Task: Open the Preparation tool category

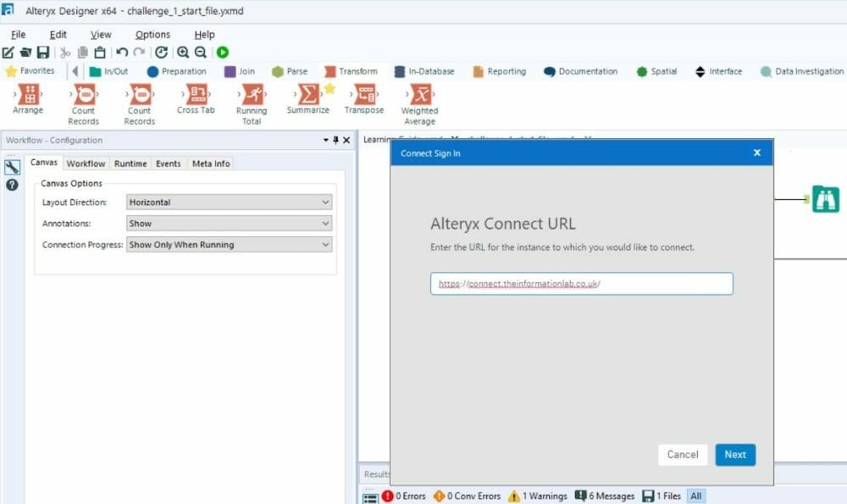Action: click(177, 71)
